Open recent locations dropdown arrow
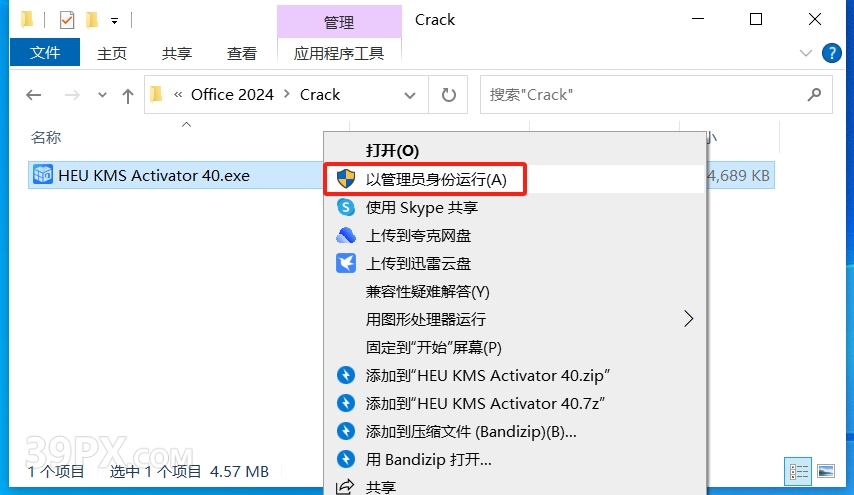Screen dimensions: 854x495 coord(102,95)
